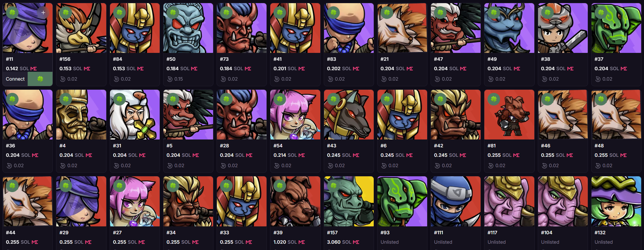Click the Magic Eden logo next to 1.020 SOL
The height and width of the screenshot is (250, 644).
(x=302, y=242)
